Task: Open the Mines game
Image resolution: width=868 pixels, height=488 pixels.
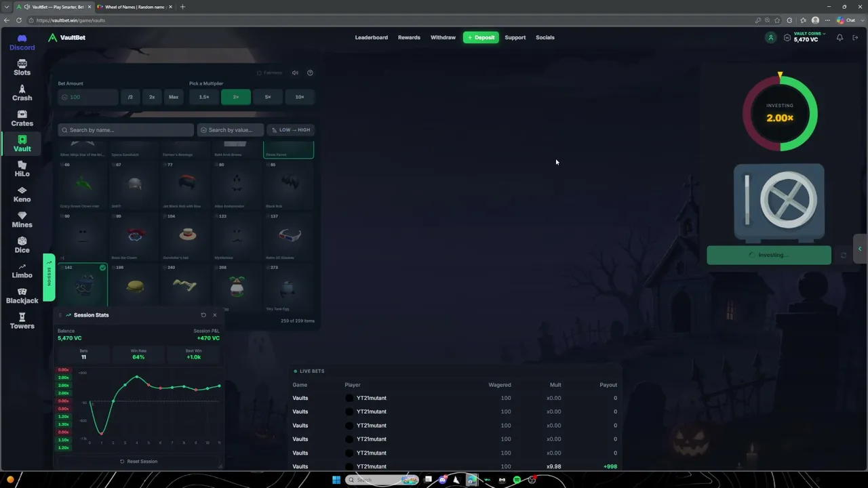Action: pyautogui.click(x=22, y=220)
